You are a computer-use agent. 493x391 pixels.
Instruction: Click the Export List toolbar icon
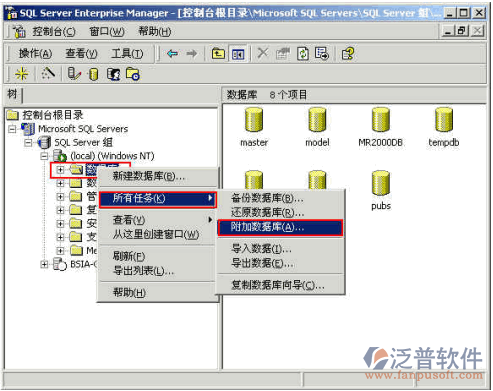point(322,54)
